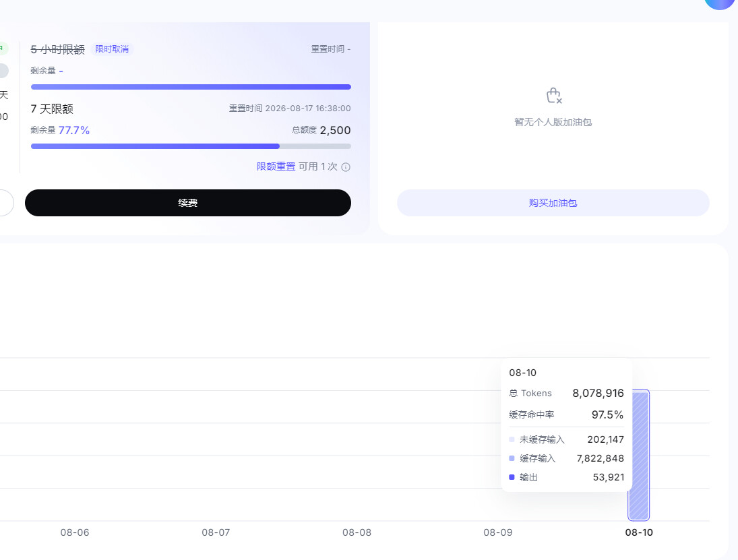Click the 08-10 tooltip date header
The image size is (738, 560).
(522, 373)
